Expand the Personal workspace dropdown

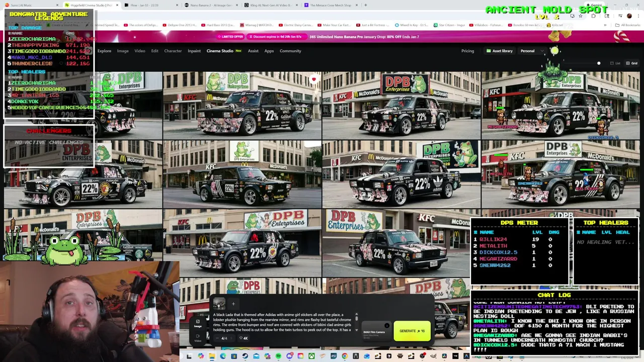click(x=532, y=51)
